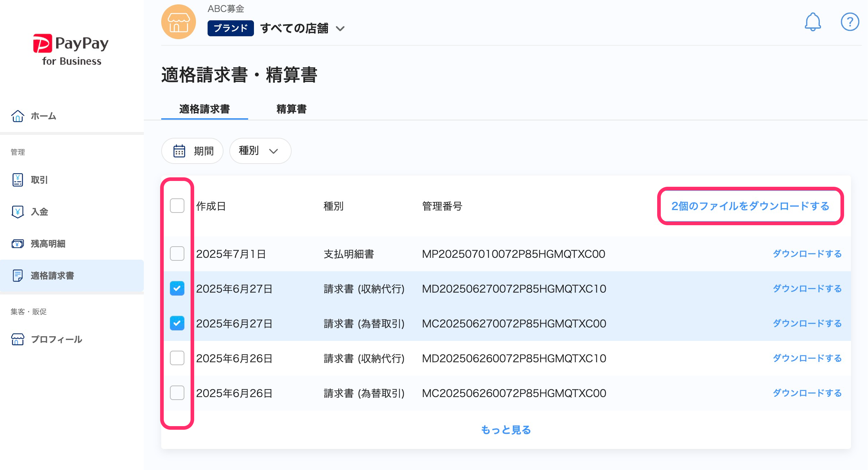Click the home icon in sidebar
Screen dimensions: 868x470
pos(17,116)
